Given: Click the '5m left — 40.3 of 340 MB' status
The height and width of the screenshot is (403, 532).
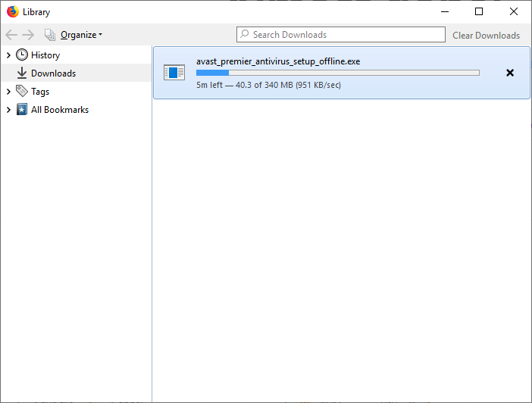Looking at the screenshot, I should pyautogui.click(x=269, y=85).
